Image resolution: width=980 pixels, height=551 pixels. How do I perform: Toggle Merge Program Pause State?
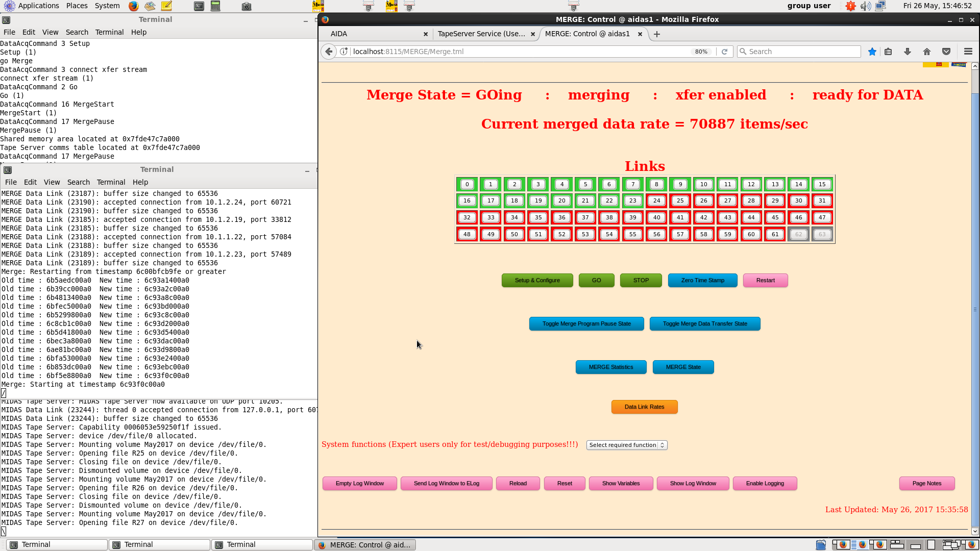pos(586,324)
